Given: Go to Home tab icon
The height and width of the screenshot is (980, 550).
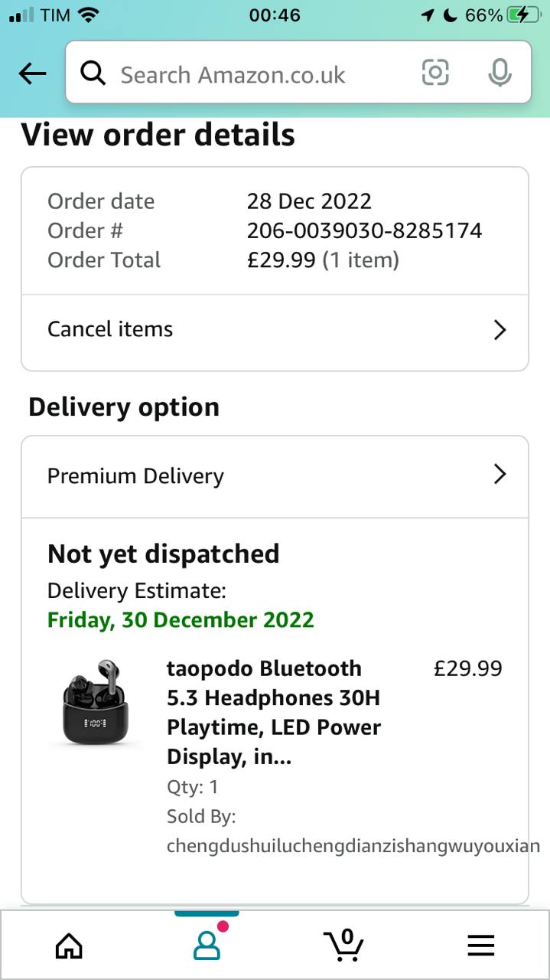Looking at the screenshot, I should (x=69, y=946).
